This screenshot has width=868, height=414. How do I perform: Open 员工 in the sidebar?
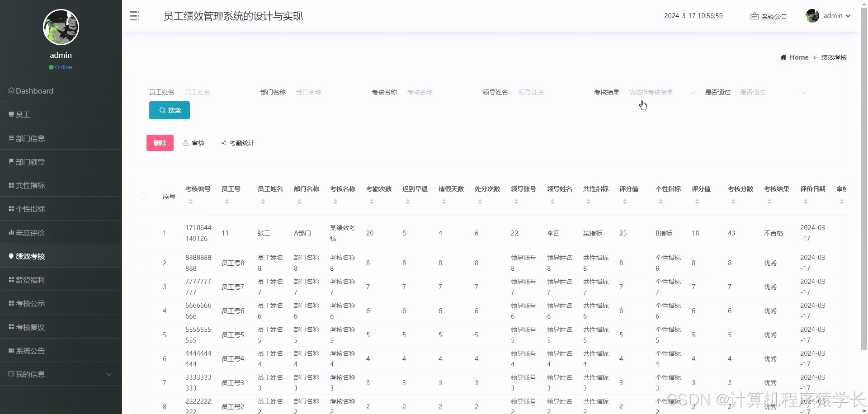[x=61, y=114]
